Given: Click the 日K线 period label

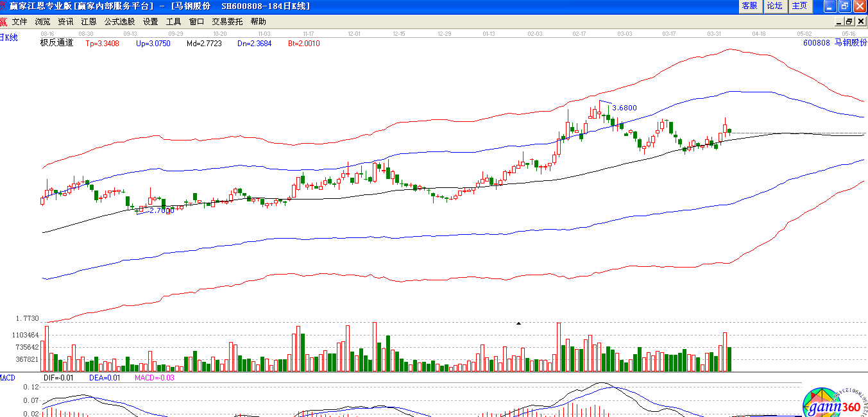Looking at the screenshot, I should point(9,37).
